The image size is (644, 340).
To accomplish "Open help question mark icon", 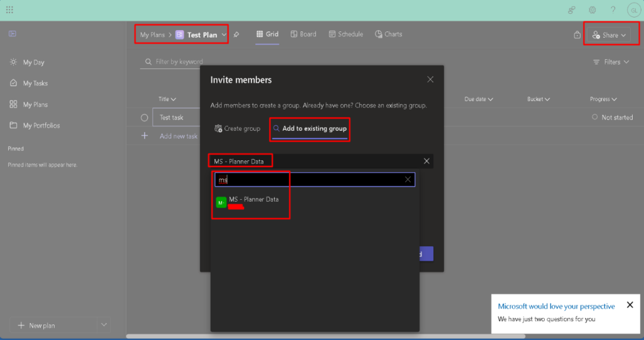I will pyautogui.click(x=613, y=10).
